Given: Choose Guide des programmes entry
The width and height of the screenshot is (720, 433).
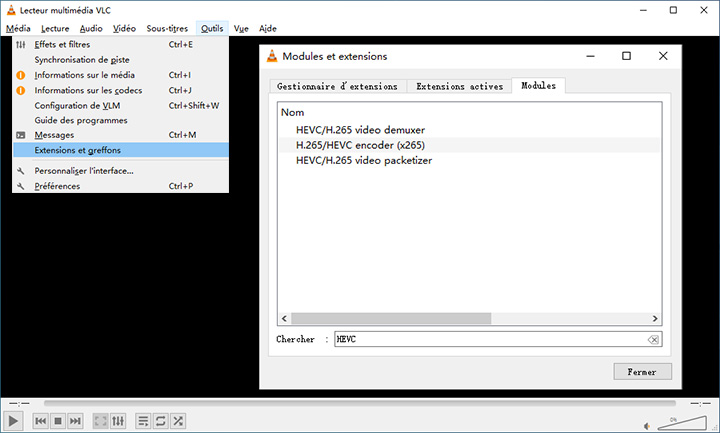Looking at the screenshot, I should (x=121, y=120).
